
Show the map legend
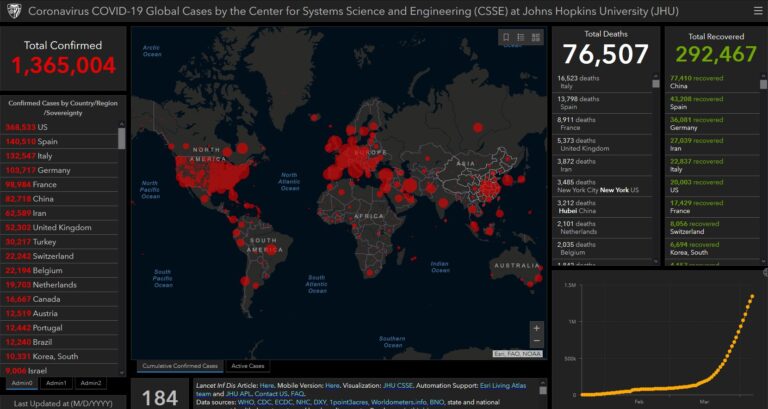click(x=521, y=37)
